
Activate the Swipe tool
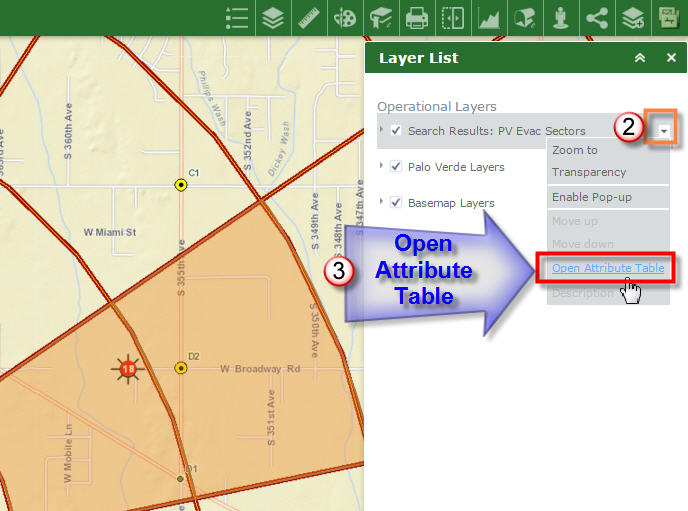tap(453, 18)
